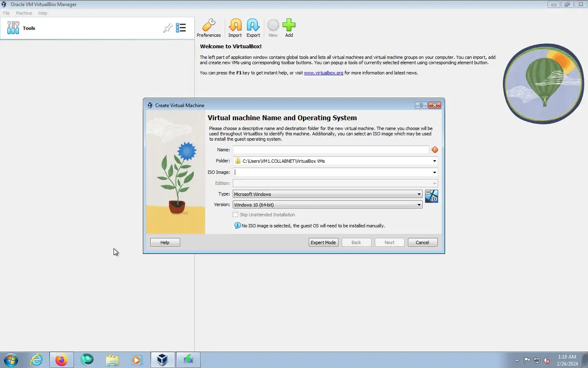The width and height of the screenshot is (588, 368).
Task: Toggle Skip Unattended Installation checkbox
Action: pos(235,215)
